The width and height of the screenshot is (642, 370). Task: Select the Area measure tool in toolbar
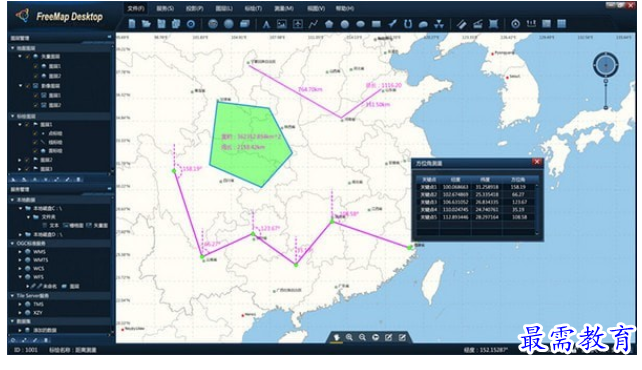click(x=493, y=24)
